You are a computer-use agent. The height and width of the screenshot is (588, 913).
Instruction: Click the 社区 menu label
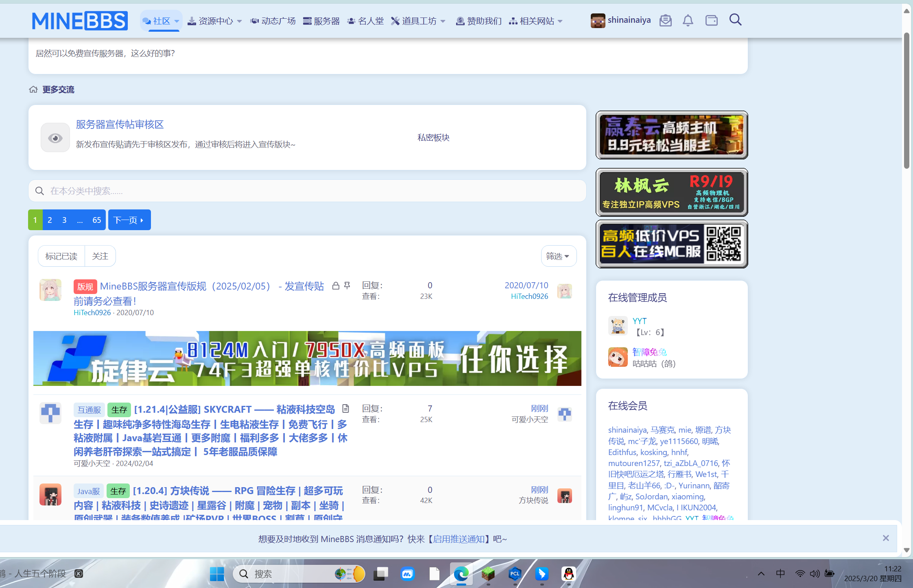[162, 21]
